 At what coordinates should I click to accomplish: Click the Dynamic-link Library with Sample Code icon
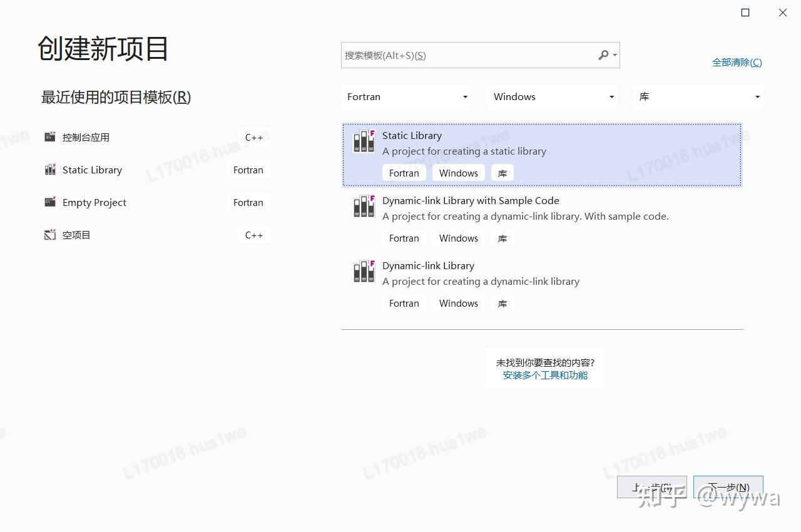pos(363,207)
